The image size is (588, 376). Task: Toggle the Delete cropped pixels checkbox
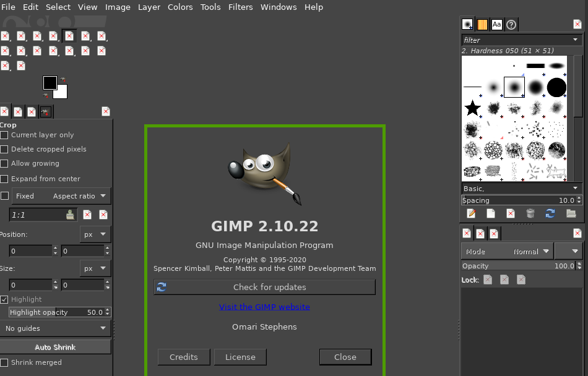pyautogui.click(x=4, y=149)
